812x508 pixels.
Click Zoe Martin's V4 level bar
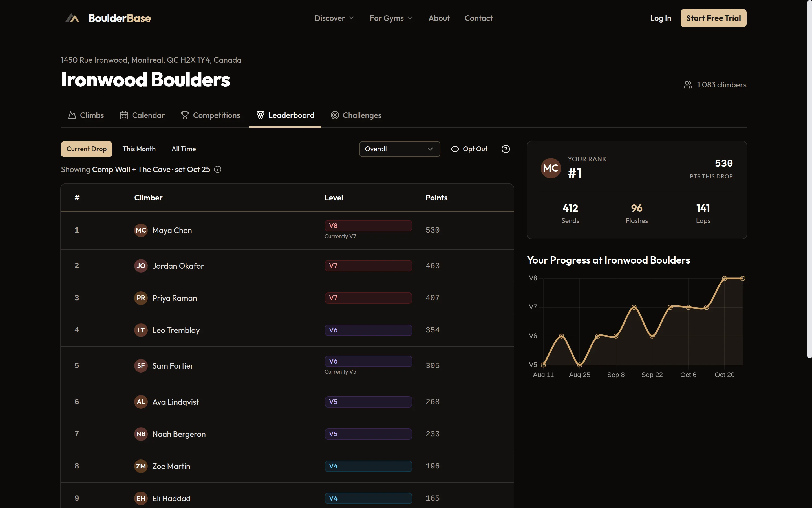(x=368, y=466)
